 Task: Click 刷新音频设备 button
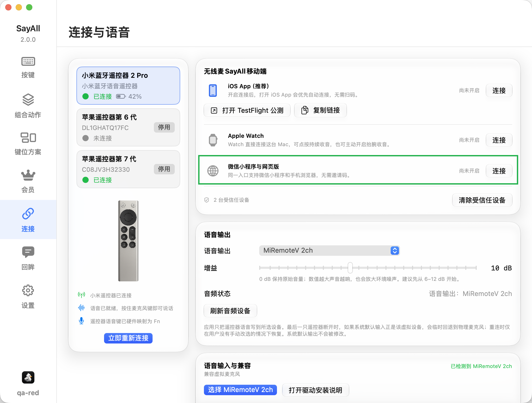(x=230, y=311)
